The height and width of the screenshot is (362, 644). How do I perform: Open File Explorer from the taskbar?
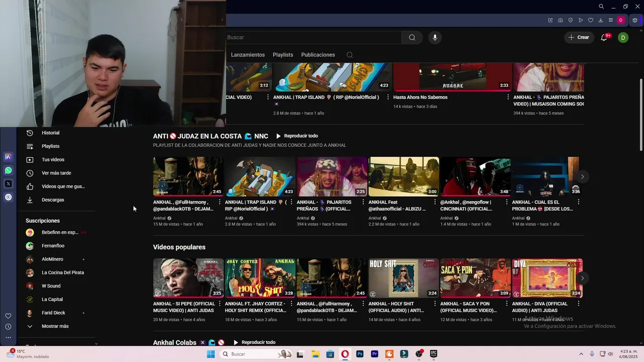[315, 354]
